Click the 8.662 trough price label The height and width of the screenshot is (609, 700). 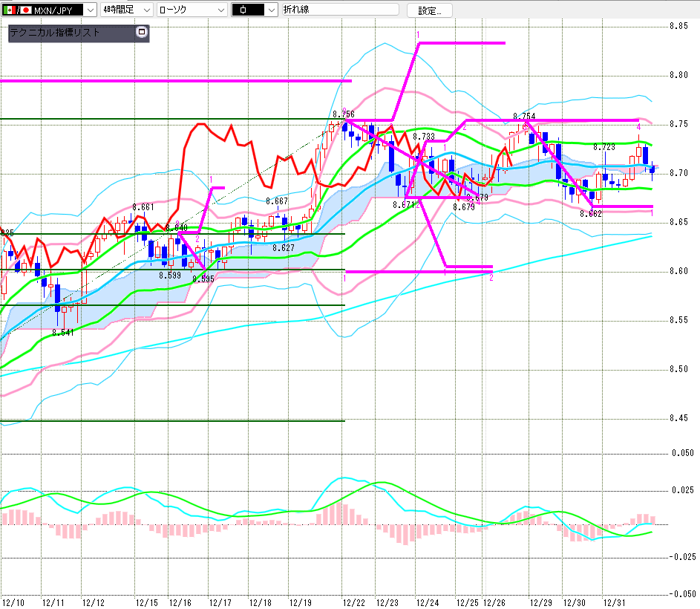[x=591, y=213]
